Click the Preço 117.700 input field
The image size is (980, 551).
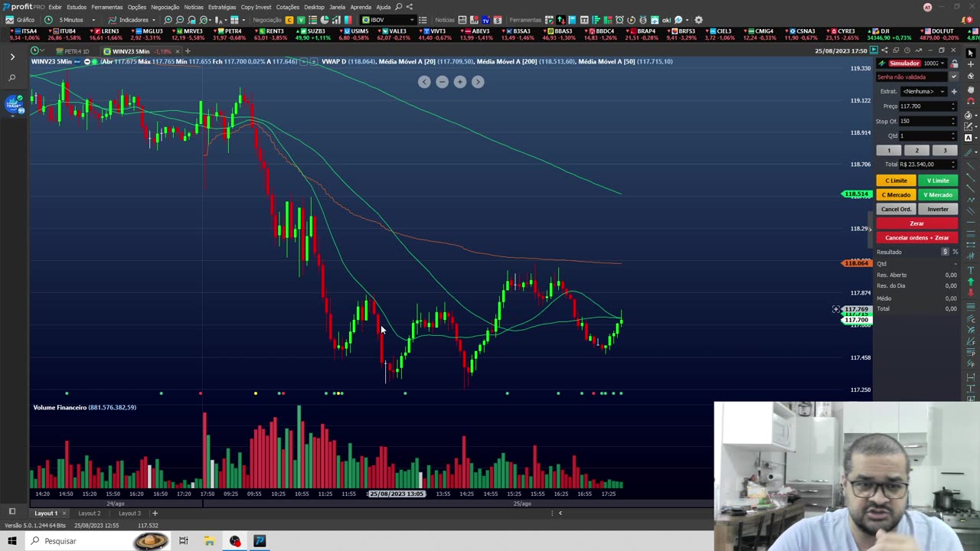(x=927, y=106)
